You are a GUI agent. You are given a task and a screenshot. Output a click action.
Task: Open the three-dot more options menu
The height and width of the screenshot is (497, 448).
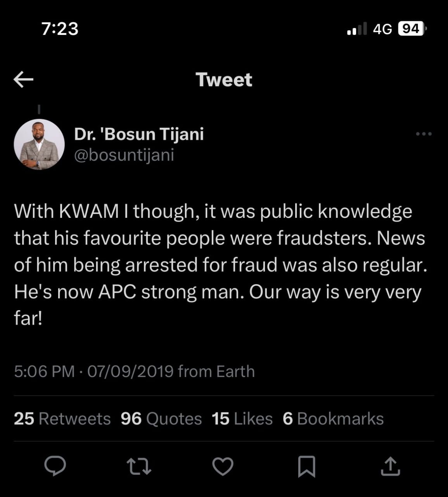424,134
